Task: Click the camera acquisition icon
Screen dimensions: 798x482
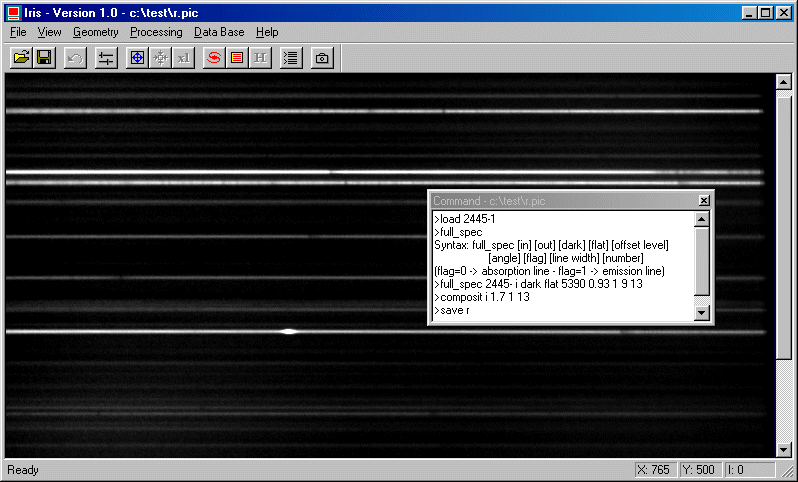Action: coord(322,58)
